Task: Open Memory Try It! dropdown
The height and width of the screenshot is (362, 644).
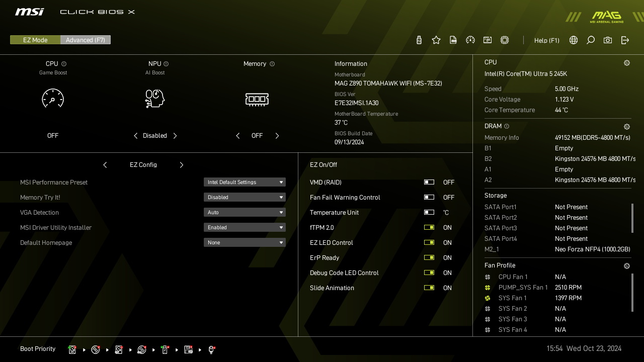Action: [245, 197]
